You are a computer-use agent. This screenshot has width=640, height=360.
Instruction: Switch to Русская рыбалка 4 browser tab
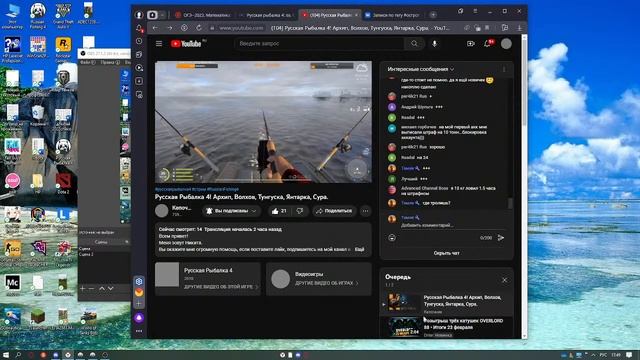point(266,15)
